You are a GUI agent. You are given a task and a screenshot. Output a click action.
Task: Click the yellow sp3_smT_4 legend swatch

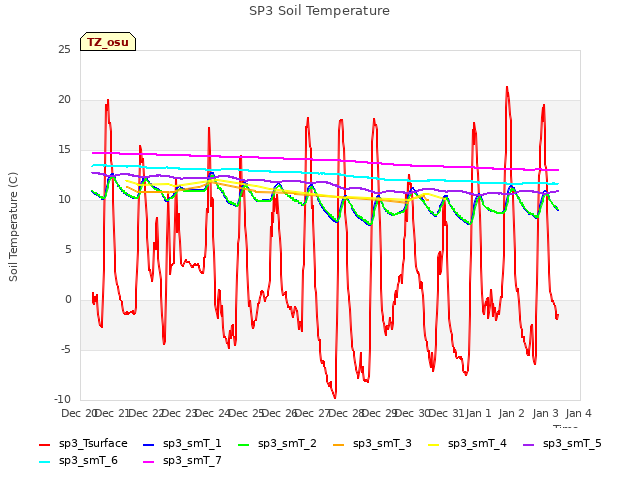(x=433, y=444)
